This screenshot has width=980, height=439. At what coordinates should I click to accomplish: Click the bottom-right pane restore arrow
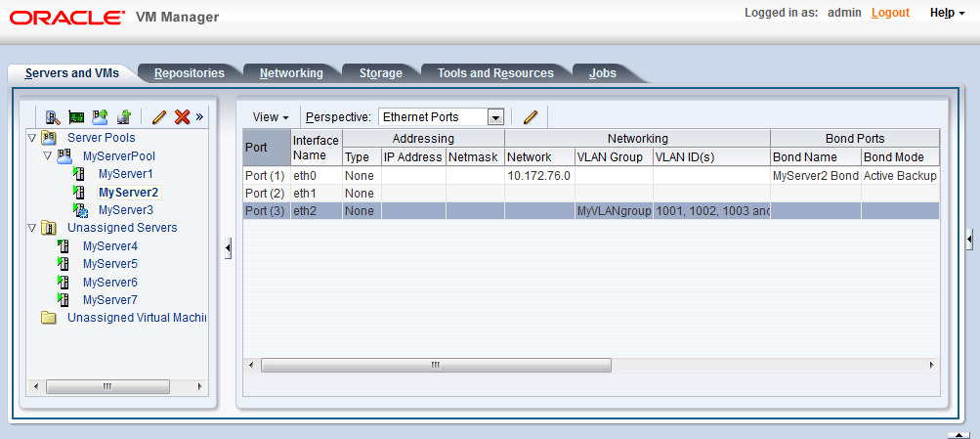tap(959, 435)
